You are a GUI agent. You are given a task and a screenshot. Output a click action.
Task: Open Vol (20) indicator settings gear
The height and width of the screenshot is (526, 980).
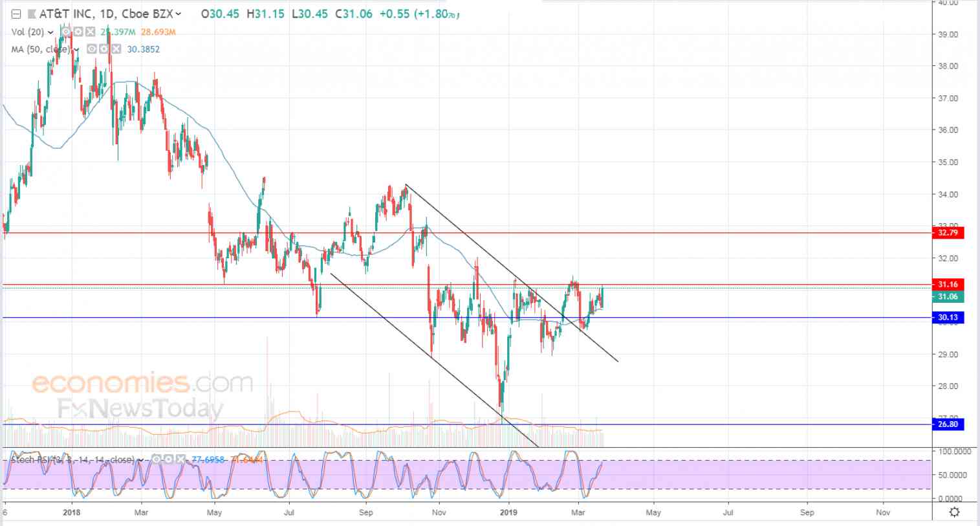click(78, 32)
